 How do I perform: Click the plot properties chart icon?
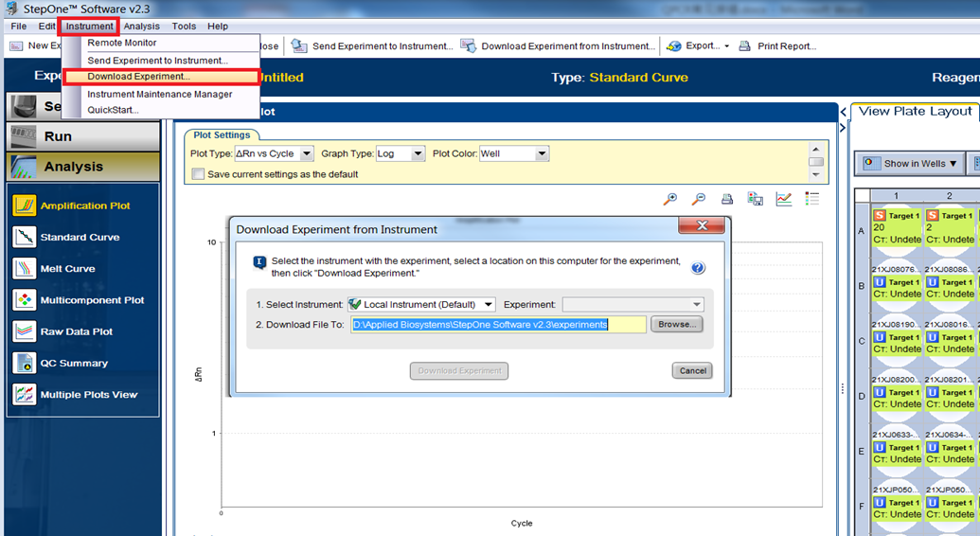784,199
